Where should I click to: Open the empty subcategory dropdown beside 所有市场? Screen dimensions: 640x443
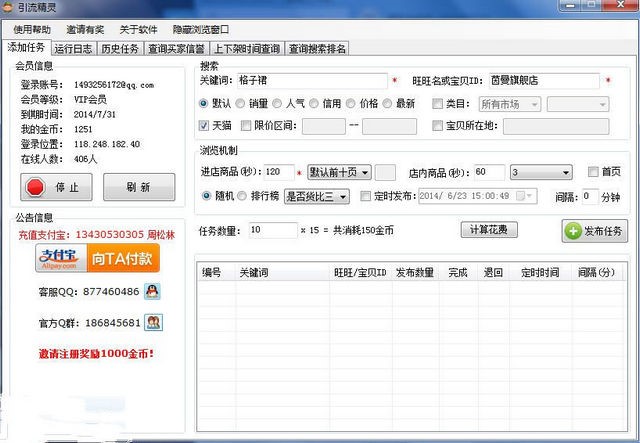coord(578,104)
